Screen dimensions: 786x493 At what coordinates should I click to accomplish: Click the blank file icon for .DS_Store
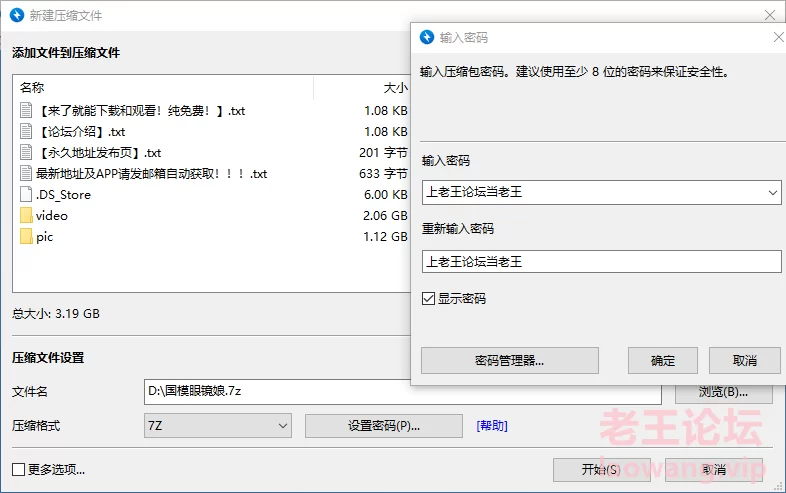26,195
